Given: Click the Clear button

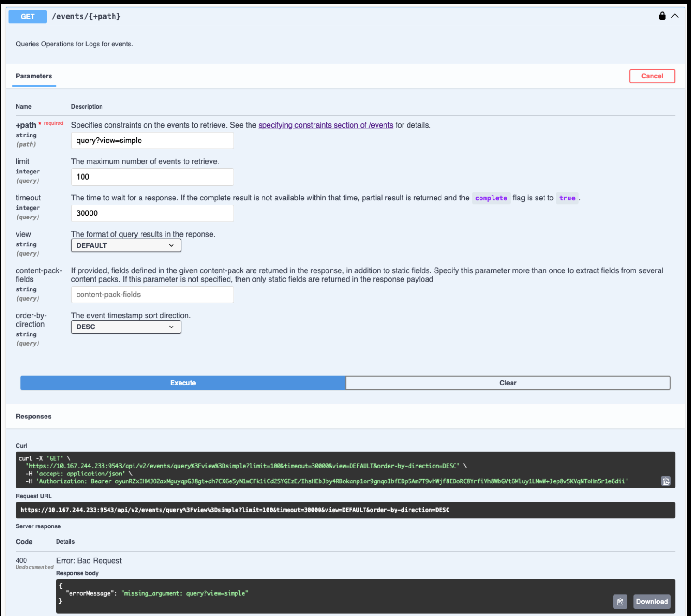Looking at the screenshot, I should (x=508, y=383).
